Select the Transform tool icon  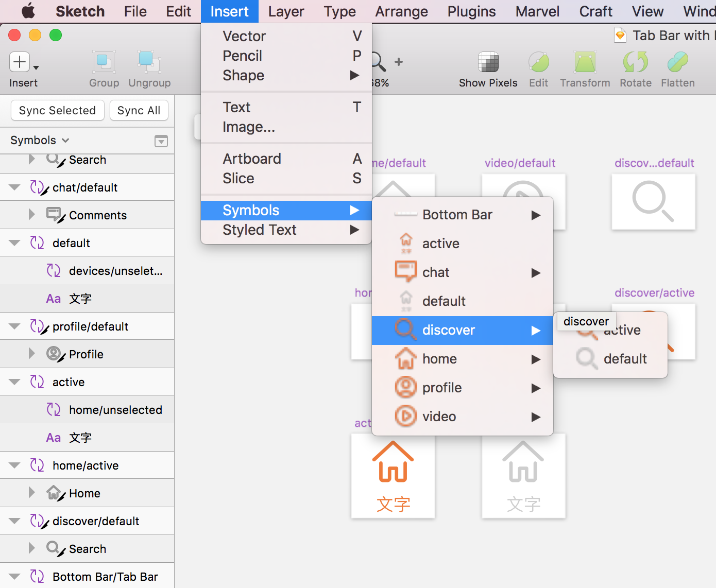coord(585,62)
